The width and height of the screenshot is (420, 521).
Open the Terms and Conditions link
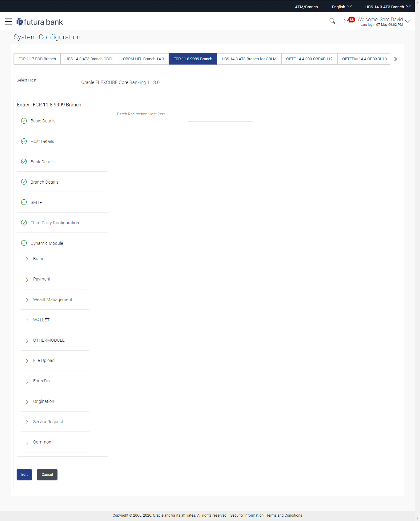point(284,515)
